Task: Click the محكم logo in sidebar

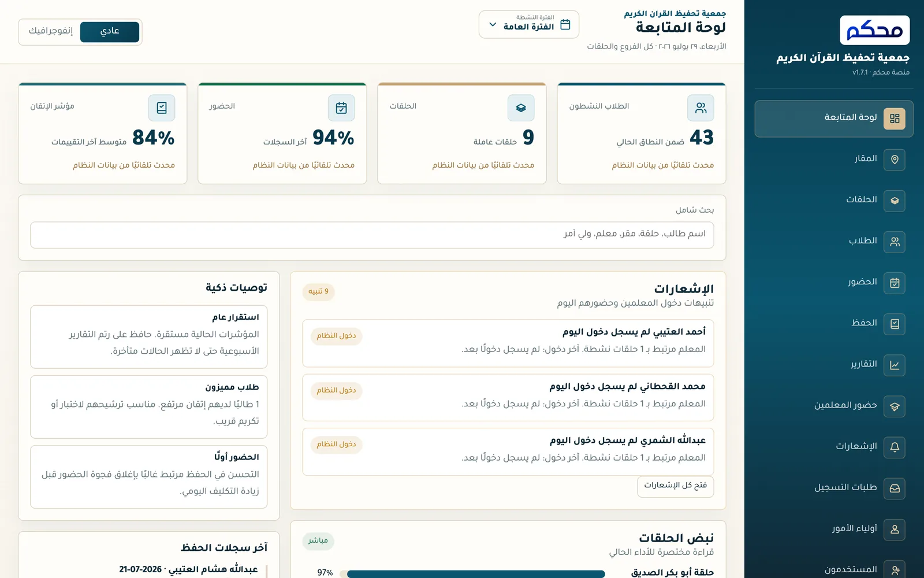Action: 874,30
